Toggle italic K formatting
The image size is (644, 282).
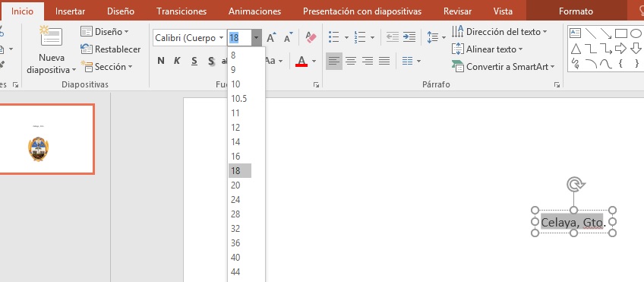177,61
